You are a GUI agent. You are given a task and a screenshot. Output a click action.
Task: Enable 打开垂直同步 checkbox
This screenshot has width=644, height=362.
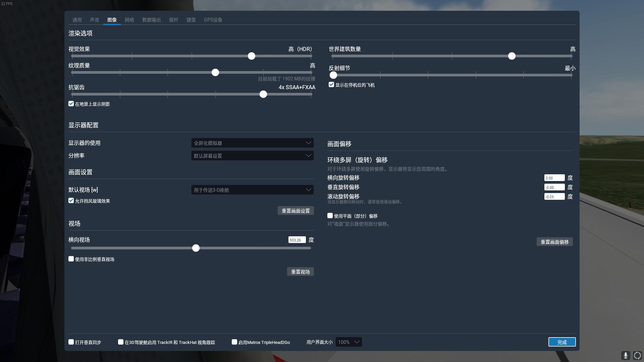[71, 342]
